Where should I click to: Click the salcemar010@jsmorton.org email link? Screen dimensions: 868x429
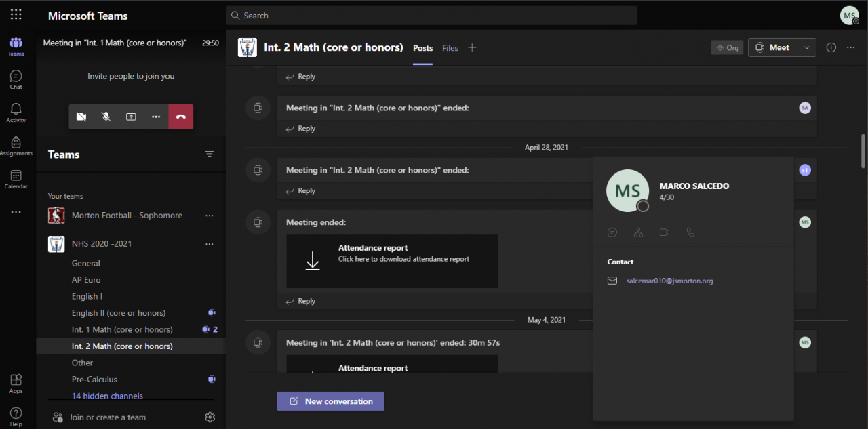669,281
